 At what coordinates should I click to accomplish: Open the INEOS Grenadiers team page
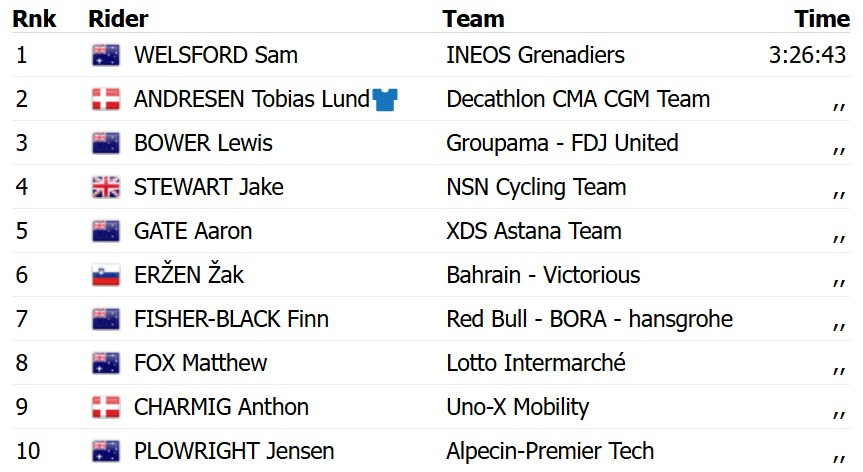pos(535,55)
